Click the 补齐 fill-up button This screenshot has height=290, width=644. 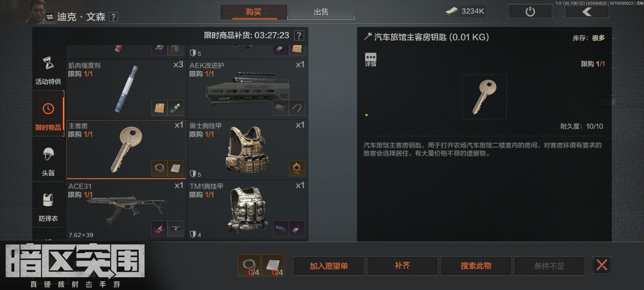(402, 266)
